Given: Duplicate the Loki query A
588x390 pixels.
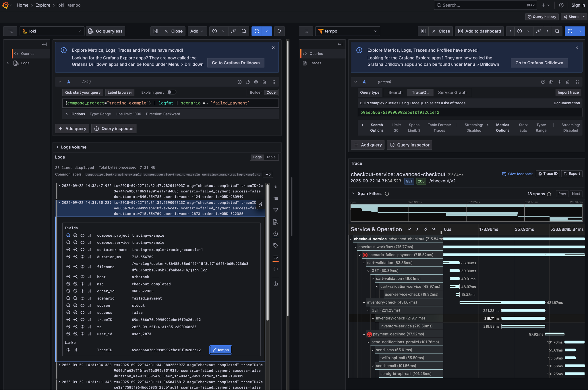Looking at the screenshot, I should pyautogui.click(x=248, y=82).
